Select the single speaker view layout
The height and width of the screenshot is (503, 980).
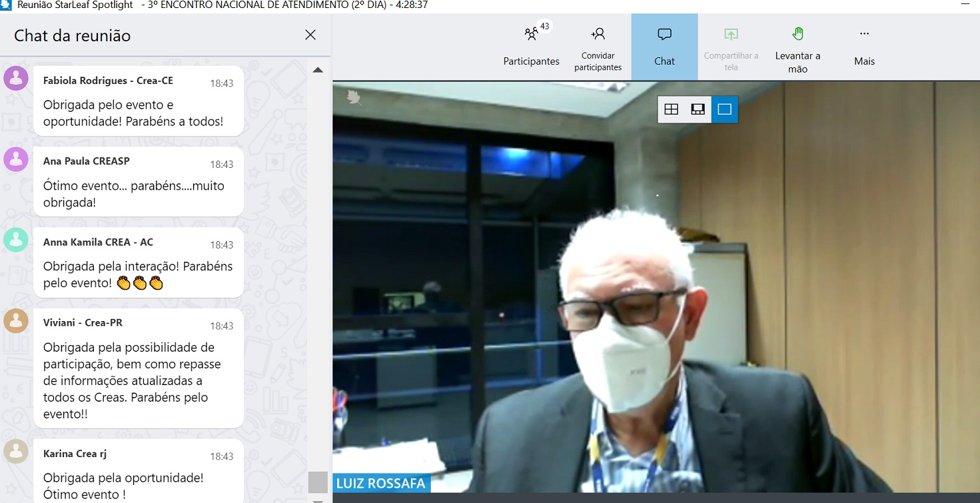point(725,109)
